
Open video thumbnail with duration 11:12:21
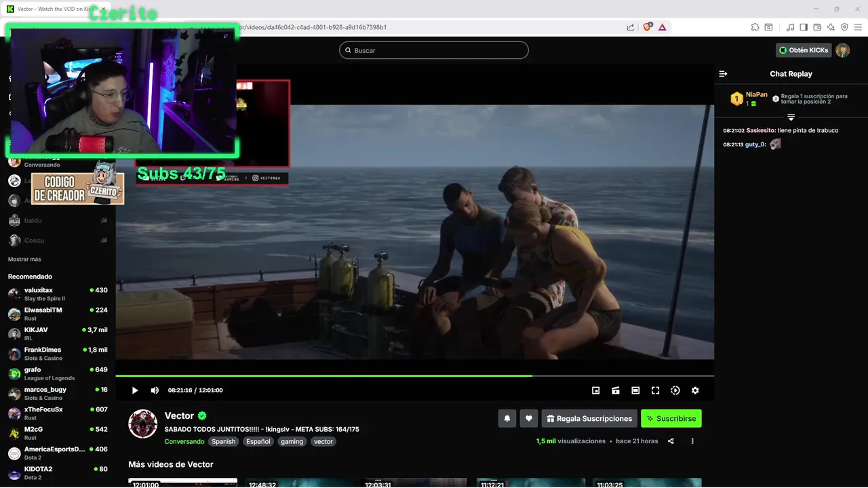531,483
